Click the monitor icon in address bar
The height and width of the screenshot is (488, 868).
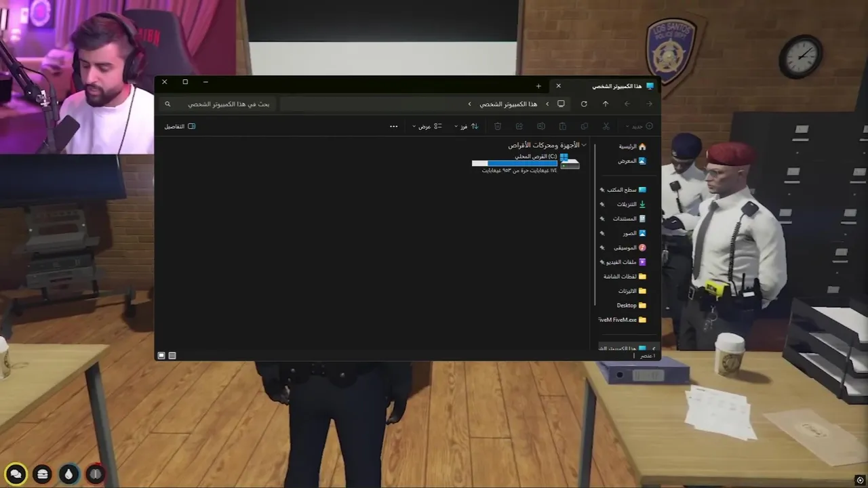[561, 104]
